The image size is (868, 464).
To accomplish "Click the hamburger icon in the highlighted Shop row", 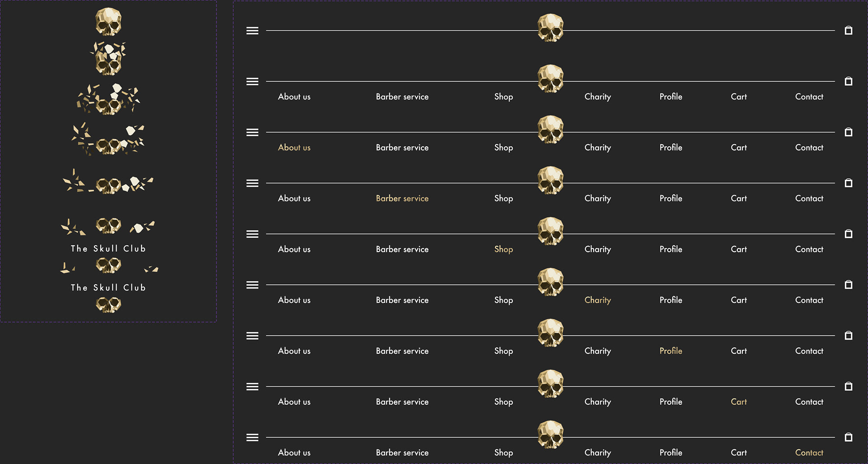I will pos(252,234).
